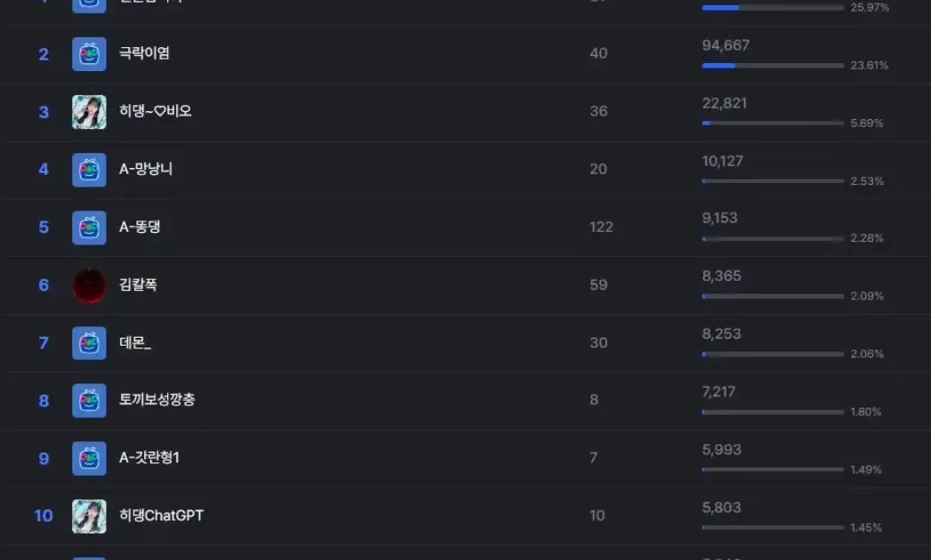Click the 94,667 score value

[x=725, y=45]
